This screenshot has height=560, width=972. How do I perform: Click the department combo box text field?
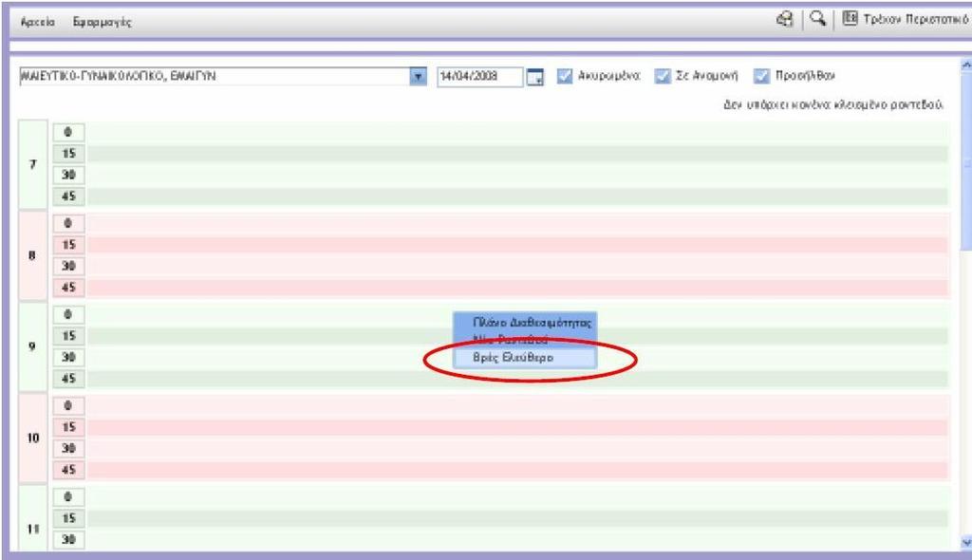point(215,76)
